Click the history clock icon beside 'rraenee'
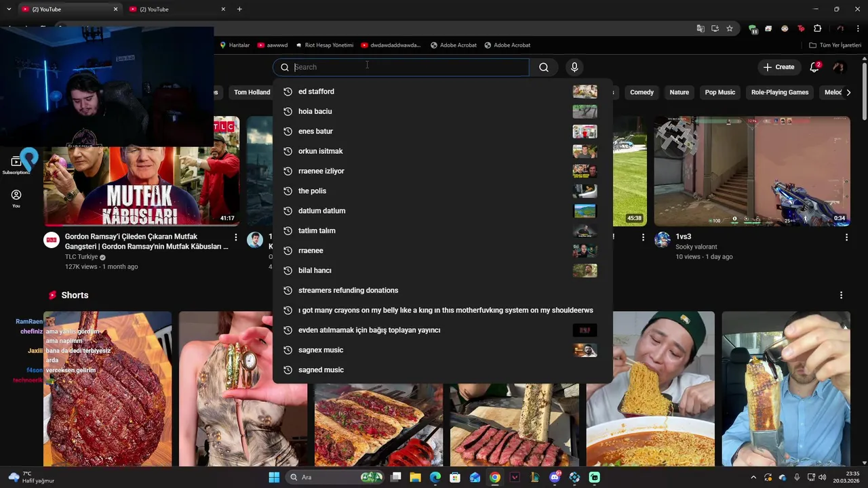 click(x=288, y=251)
